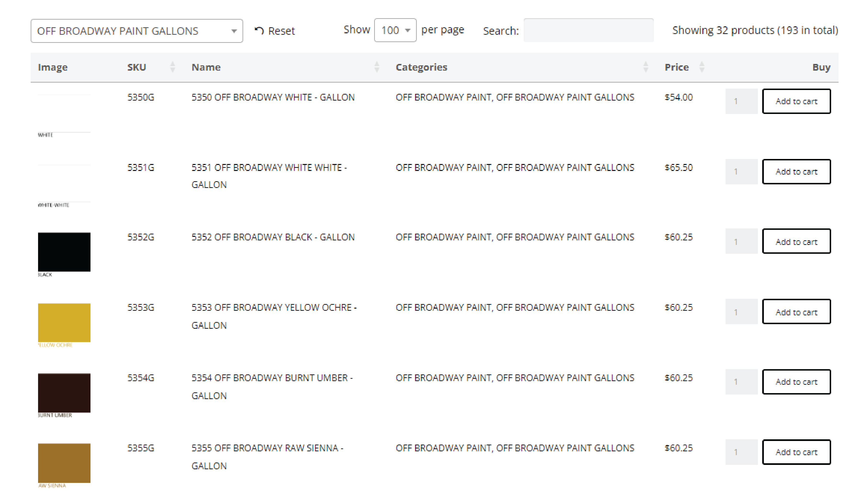Click the Black paint color swatch

(64, 252)
